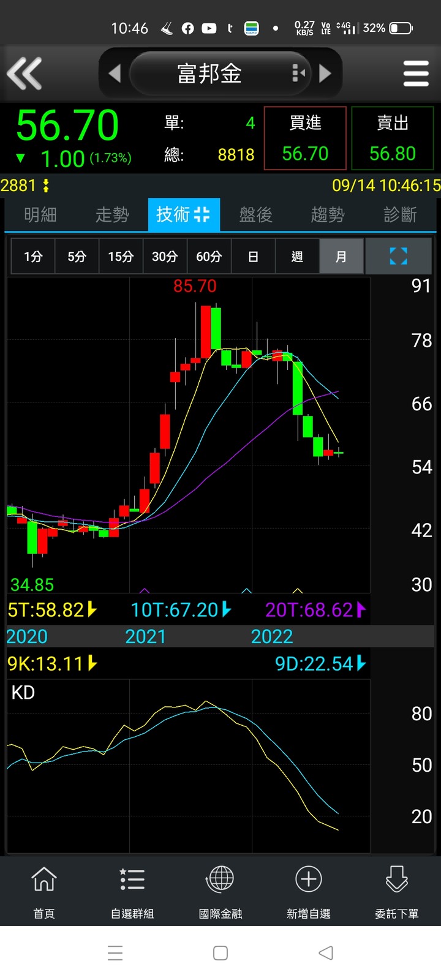Tap the down-triangle change 1.00 (1.73%)
The height and width of the screenshot is (980, 441).
coord(73,159)
